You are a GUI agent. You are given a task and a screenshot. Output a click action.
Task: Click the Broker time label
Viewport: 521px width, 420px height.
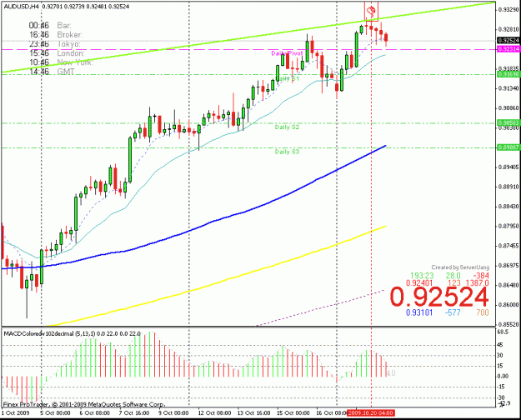click(69, 34)
